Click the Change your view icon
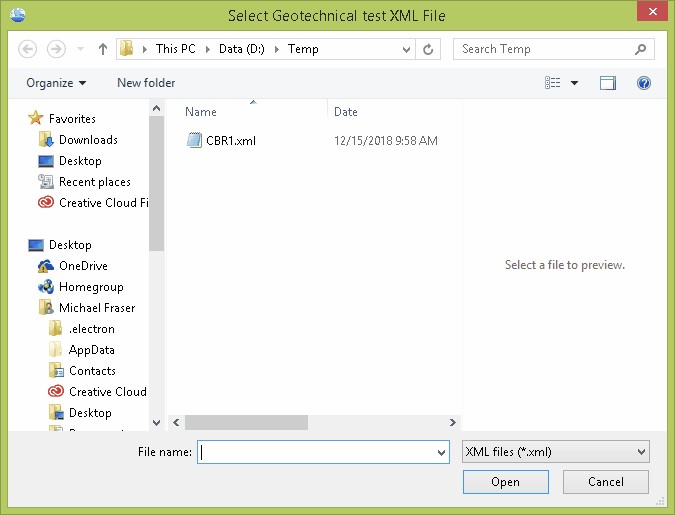The width and height of the screenshot is (675, 515). coord(553,83)
